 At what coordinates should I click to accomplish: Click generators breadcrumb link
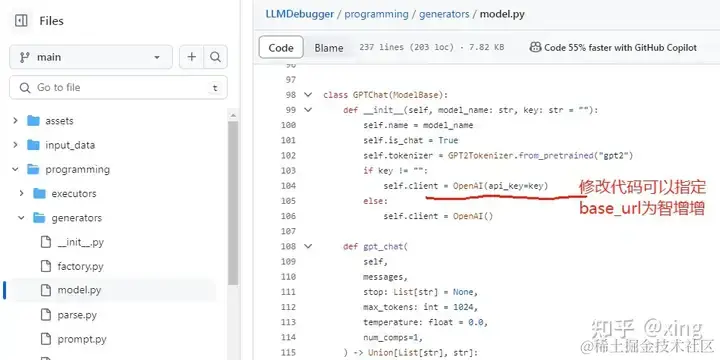click(x=444, y=14)
